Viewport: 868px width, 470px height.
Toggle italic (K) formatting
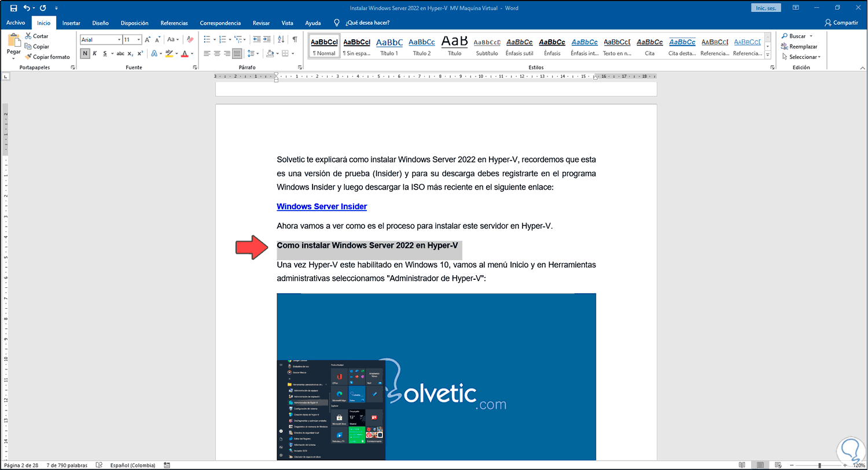95,53
